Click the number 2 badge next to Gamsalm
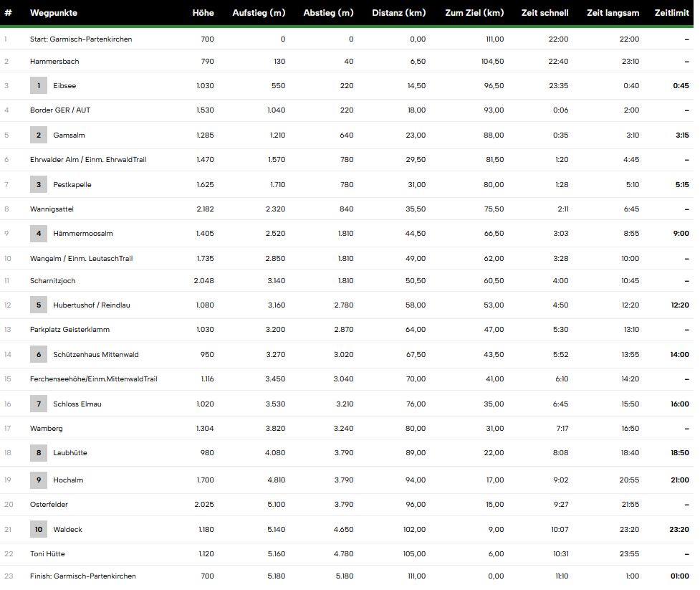 [39, 135]
